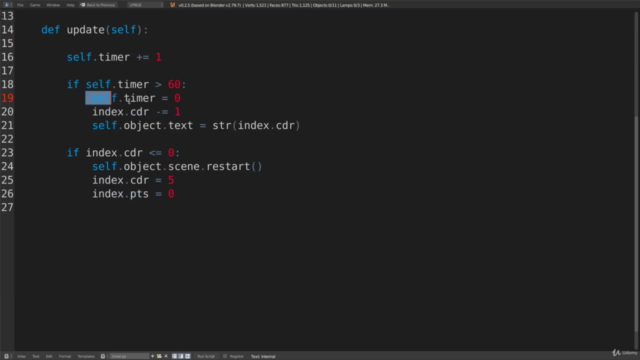Open the Window menu

pyautogui.click(x=53, y=5)
